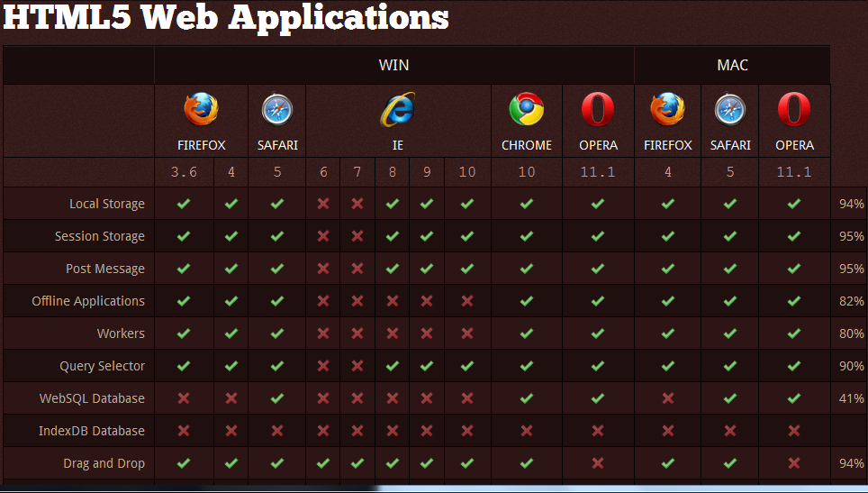Click Offline Applications check for MAC Safari 5
Screen dimensions: 868x493
730,301
